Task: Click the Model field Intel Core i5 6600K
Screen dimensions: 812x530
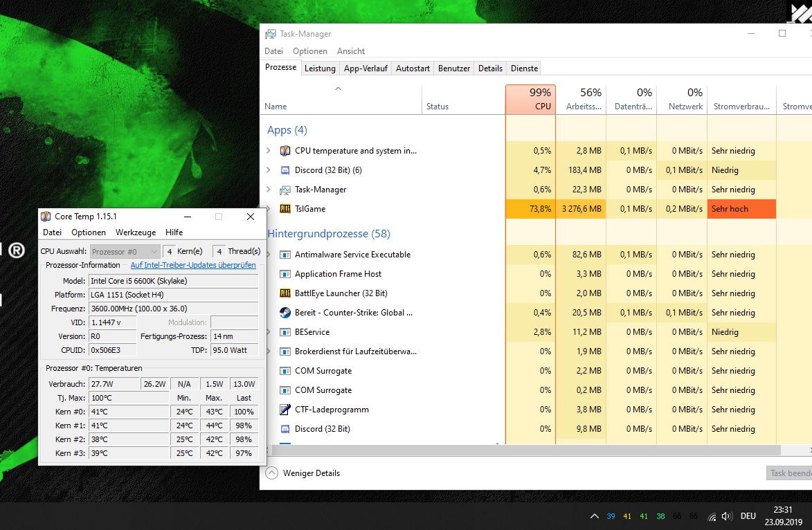Action: pos(174,281)
